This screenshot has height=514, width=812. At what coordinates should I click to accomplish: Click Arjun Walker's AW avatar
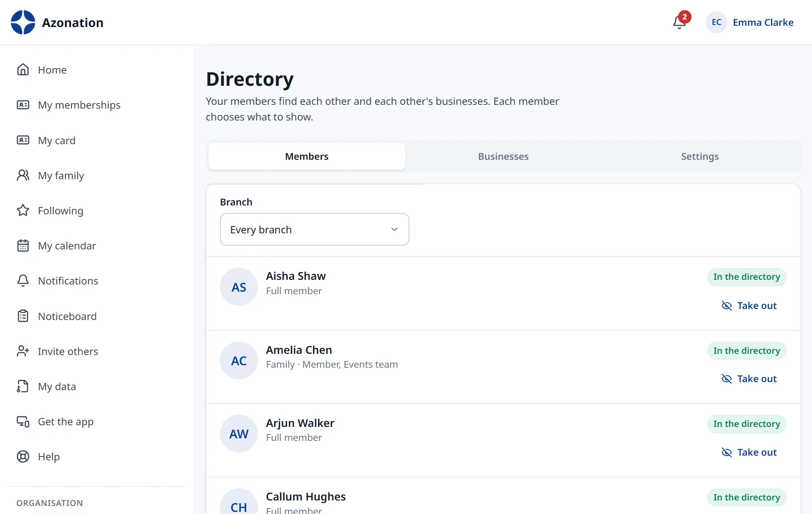[x=239, y=434]
